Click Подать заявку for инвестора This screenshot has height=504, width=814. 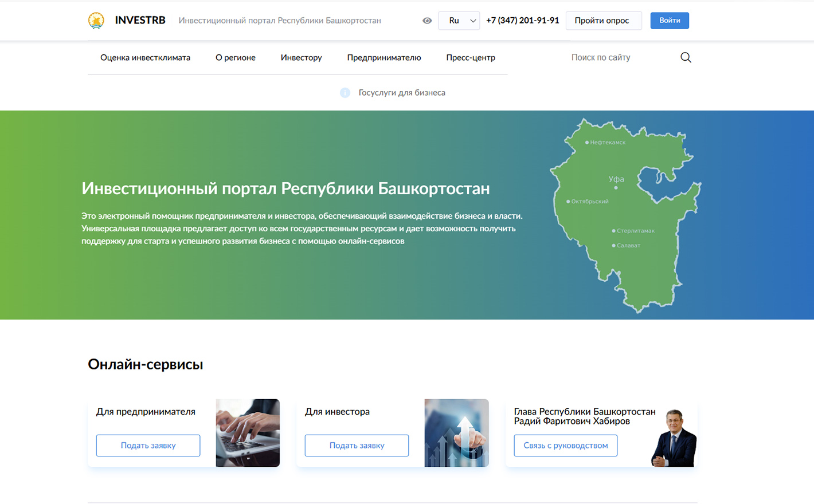pyautogui.click(x=357, y=446)
